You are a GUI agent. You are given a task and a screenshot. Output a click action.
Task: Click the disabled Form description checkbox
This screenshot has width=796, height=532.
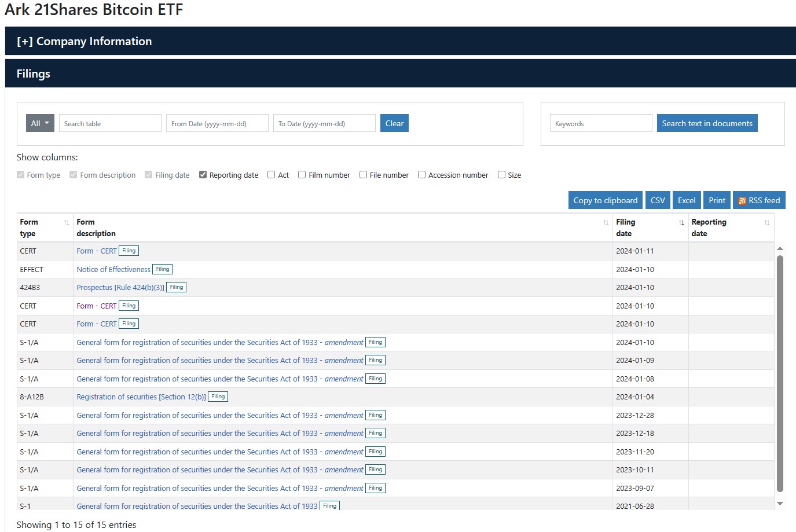point(73,175)
